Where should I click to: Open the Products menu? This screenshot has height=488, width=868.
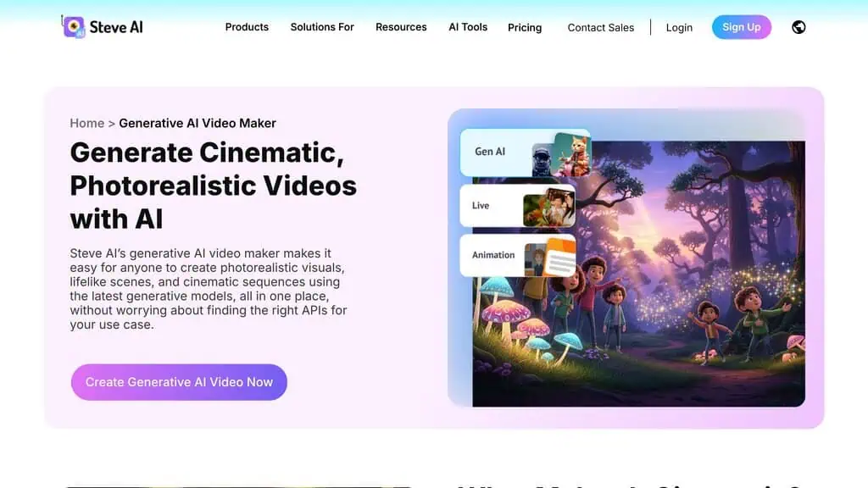point(247,27)
